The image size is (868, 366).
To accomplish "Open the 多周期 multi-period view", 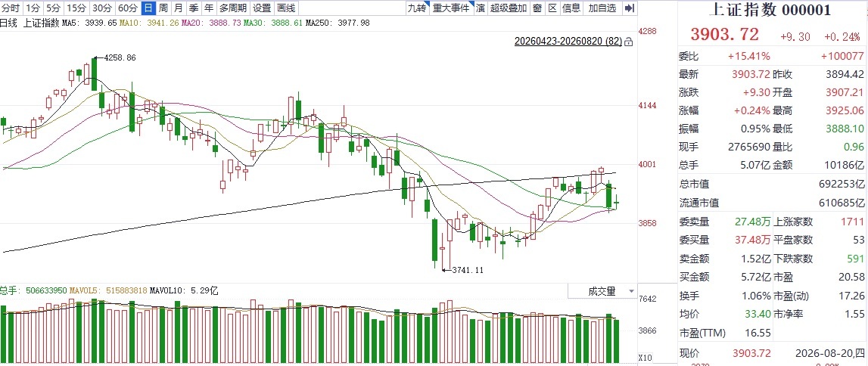I will 232,8.
